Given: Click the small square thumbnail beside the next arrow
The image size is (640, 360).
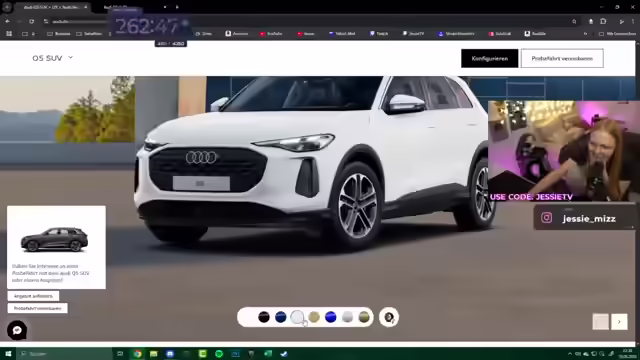Looking at the screenshot, I should point(600,322).
